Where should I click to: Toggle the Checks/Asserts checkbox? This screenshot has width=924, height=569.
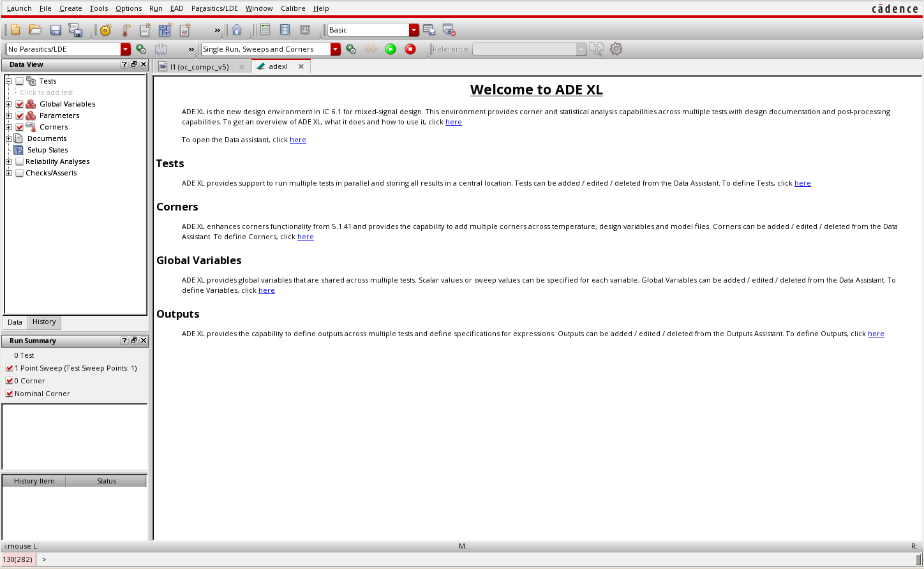click(19, 173)
